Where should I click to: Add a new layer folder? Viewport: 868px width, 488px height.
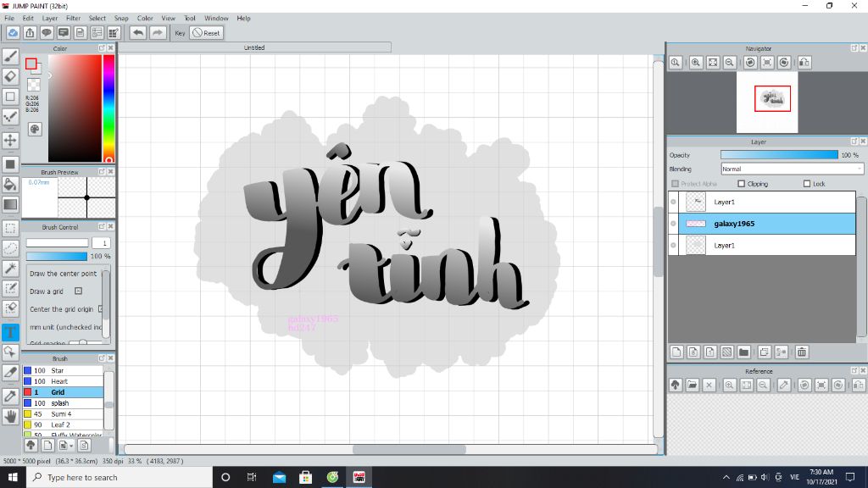[744, 352]
